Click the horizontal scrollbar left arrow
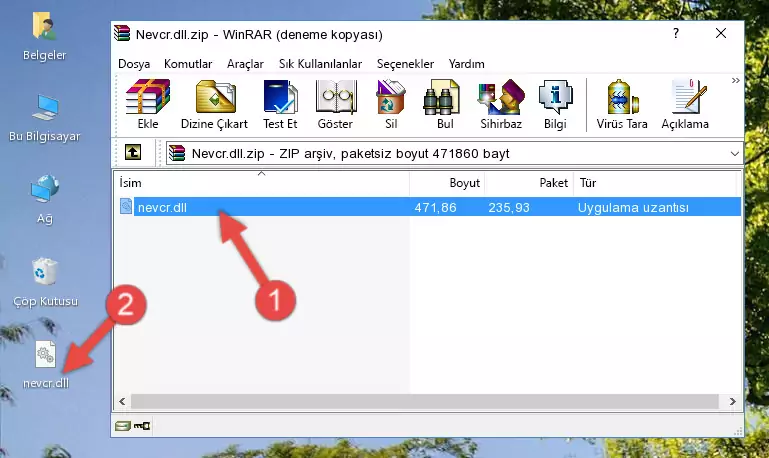The height and width of the screenshot is (458, 769). pyautogui.click(x=123, y=401)
